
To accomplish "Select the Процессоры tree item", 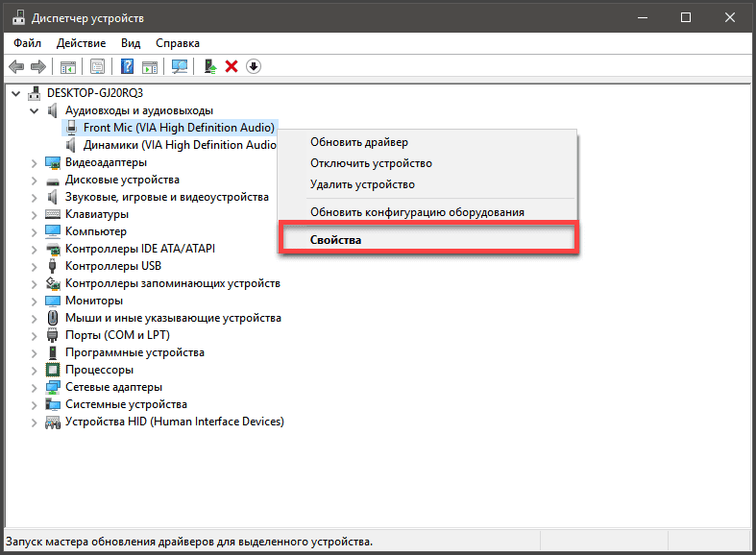I will coord(99,370).
